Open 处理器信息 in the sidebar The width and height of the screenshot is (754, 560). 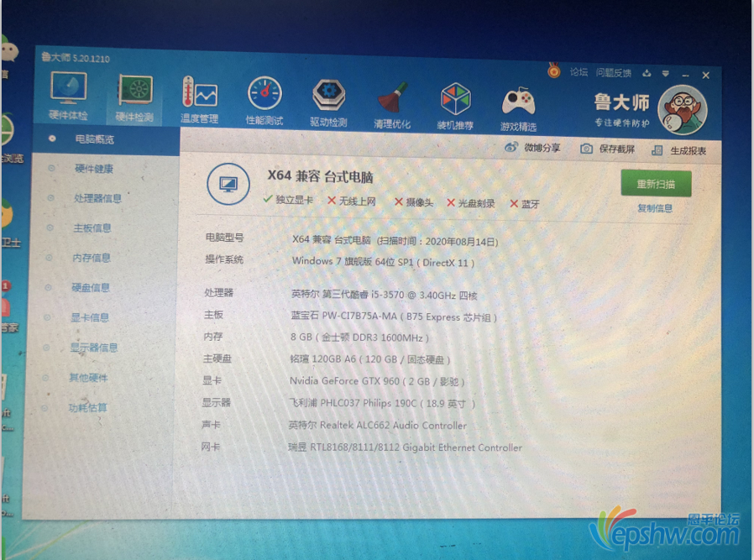point(97,198)
